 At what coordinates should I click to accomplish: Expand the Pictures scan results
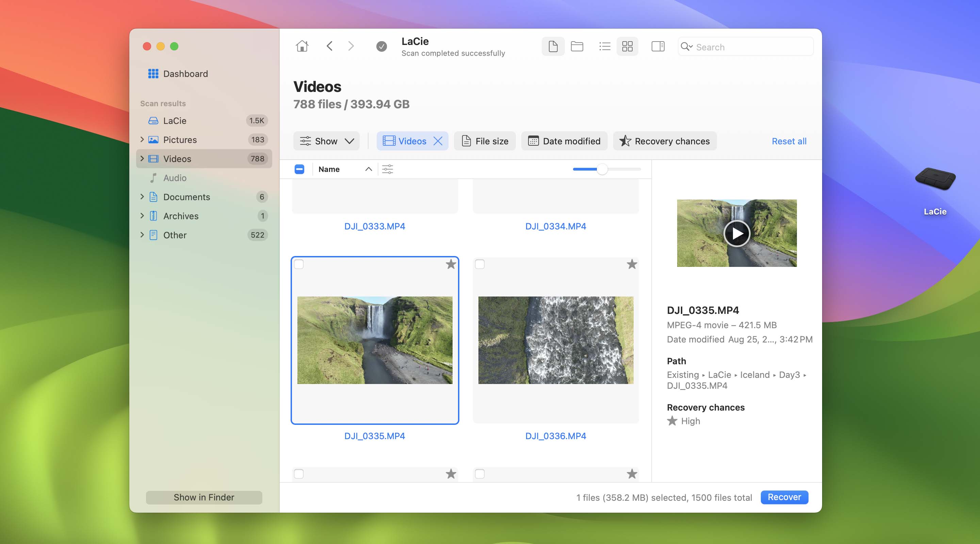[143, 139]
